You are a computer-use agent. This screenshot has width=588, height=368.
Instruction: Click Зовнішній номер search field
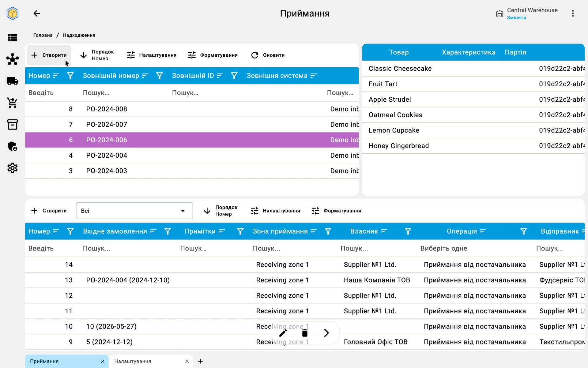(124, 93)
